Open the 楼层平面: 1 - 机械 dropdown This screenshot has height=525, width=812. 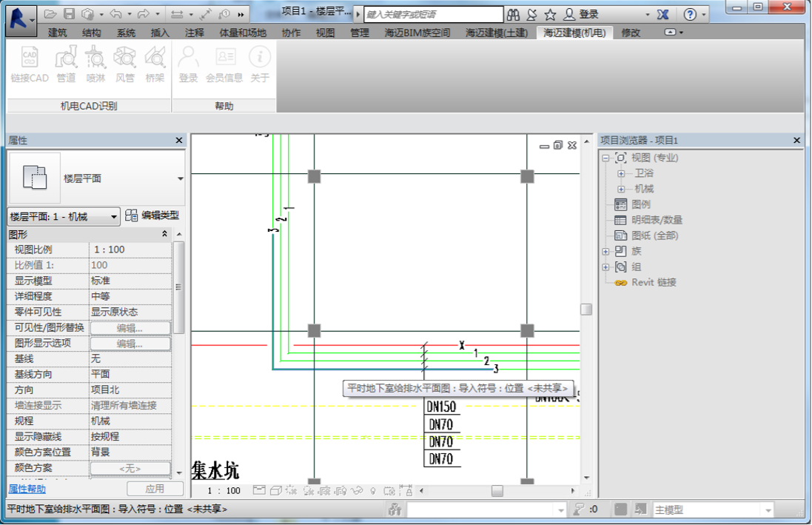pos(64,217)
